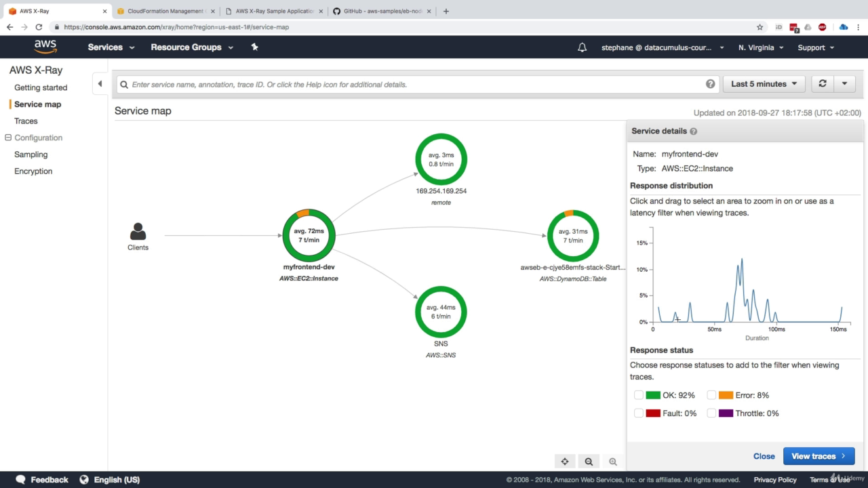Go back in browser history
The width and height of the screenshot is (868, 488).
click(x=9, y=27)
